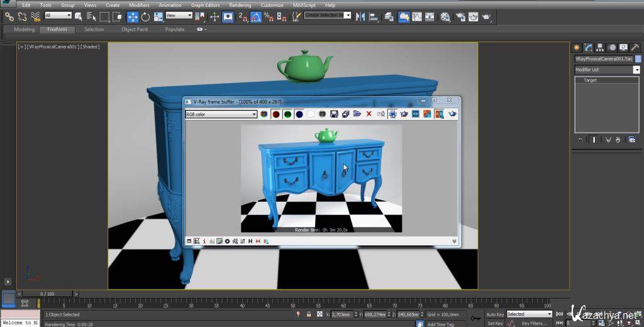Open the load image folder icon
This screenshot has height=327, width=644.
(x=357, y=114)
